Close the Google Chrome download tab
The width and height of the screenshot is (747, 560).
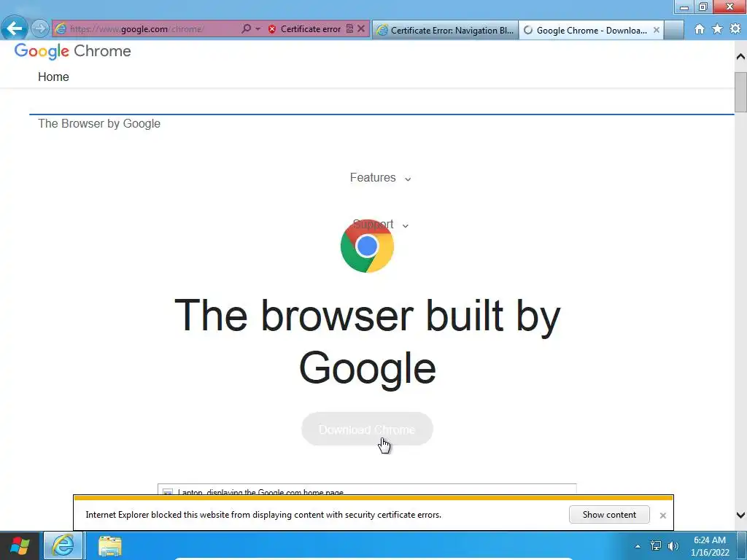(657, 30)
